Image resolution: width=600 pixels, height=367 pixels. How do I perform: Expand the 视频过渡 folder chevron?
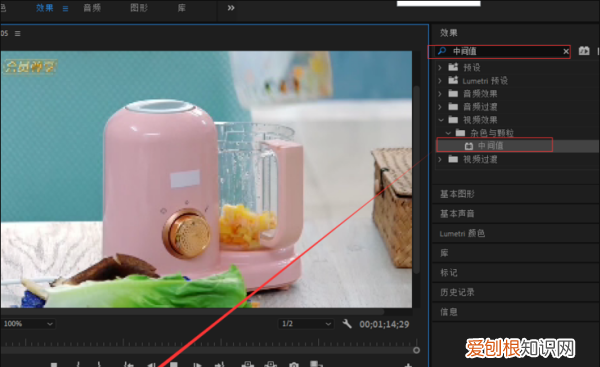[x=440, y=159]
